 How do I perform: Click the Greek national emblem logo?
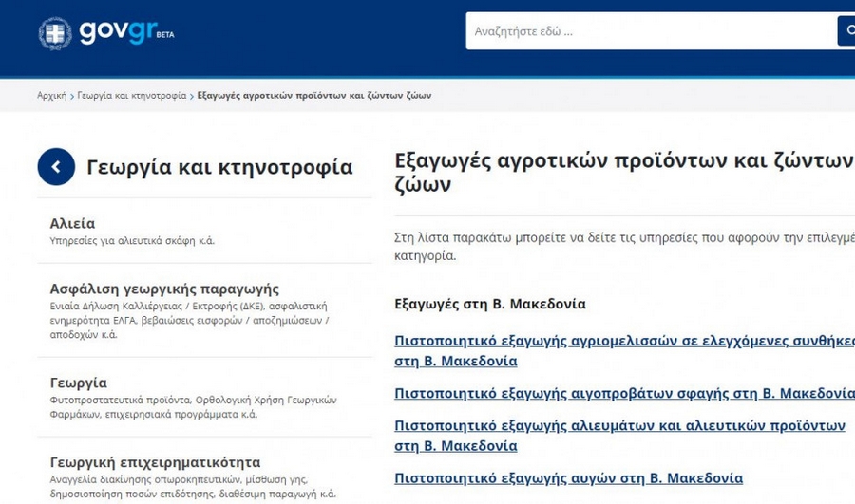point(55,33)
